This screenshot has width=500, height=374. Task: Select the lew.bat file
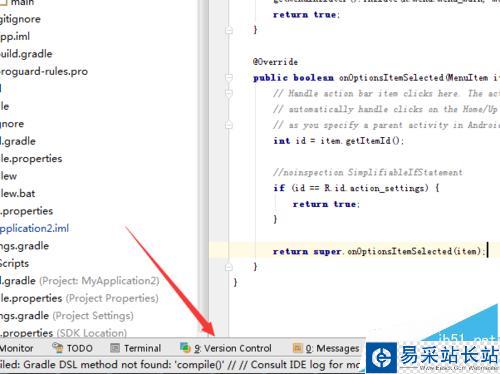18,193
